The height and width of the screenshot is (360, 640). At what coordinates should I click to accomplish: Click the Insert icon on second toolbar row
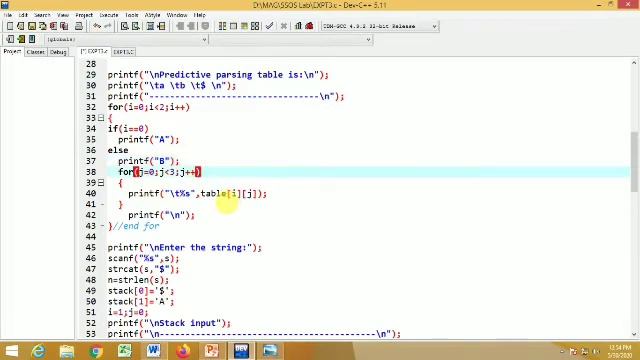(10, 39)
